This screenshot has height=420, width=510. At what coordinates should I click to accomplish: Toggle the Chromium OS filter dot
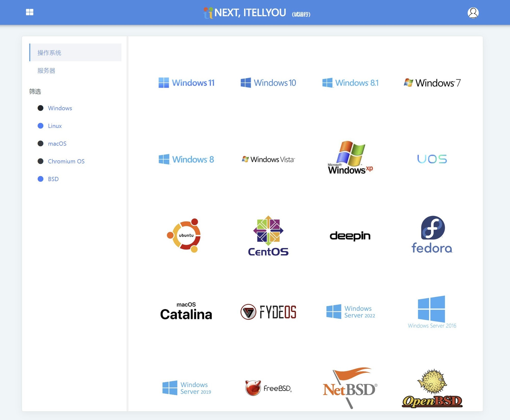[41, 161]
